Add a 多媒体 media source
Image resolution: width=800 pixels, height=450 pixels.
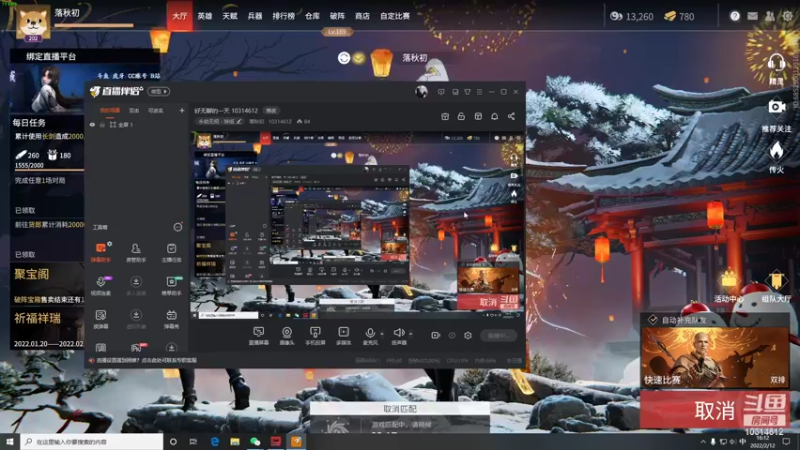pyautogui.click(x=343, y=336)
